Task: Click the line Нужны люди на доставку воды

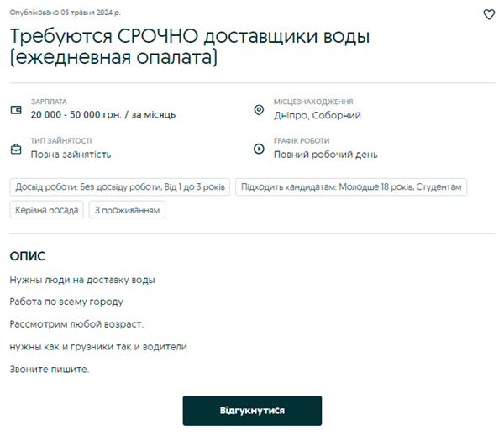Action: (82, 280)
